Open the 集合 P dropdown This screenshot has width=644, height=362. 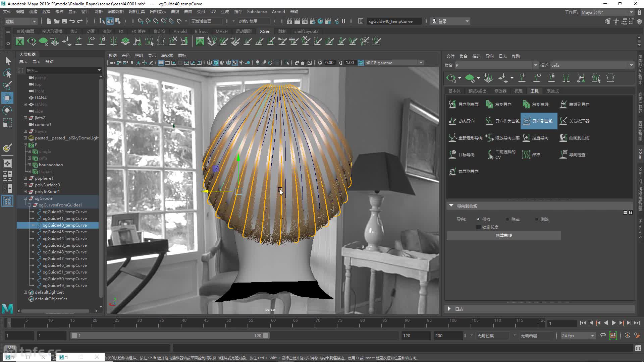pyautogui.click(x=496, y=65)
